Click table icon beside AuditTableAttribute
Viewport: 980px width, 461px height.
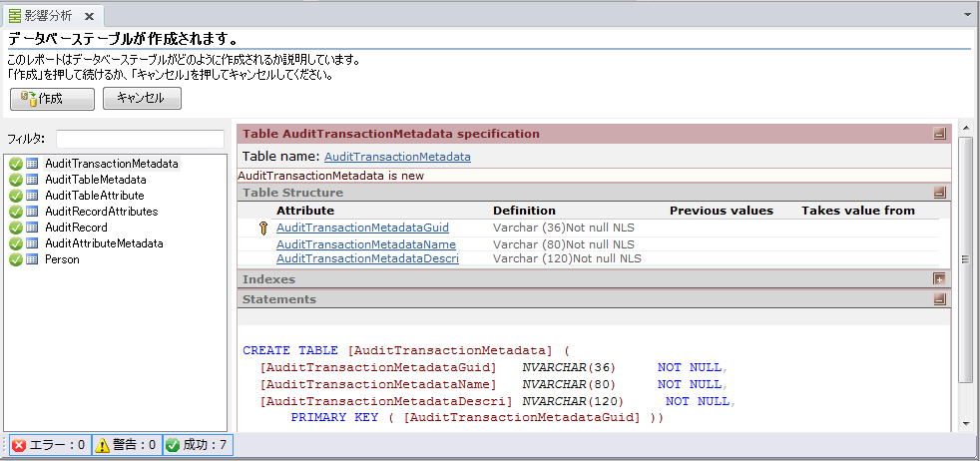click(32, 196)
